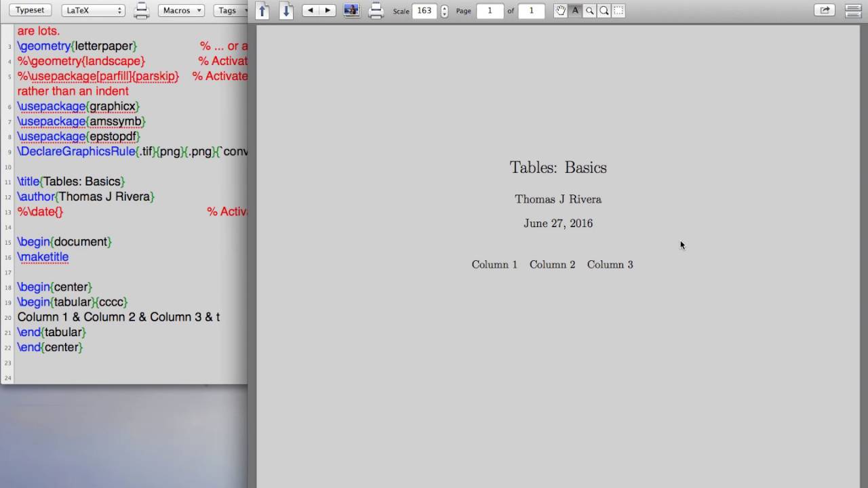Click the picture icon in preview toolbar
The height and width of the screenshot is (488, 868).
tap(351, 10)
